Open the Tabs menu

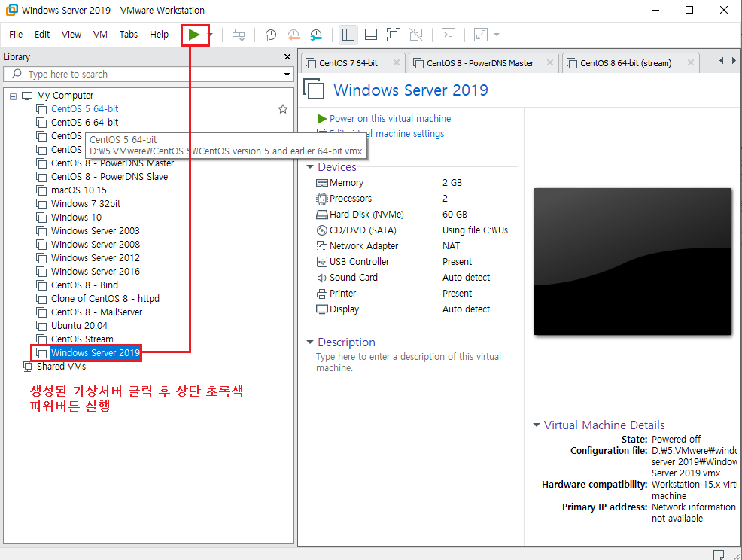coord(128,35)
